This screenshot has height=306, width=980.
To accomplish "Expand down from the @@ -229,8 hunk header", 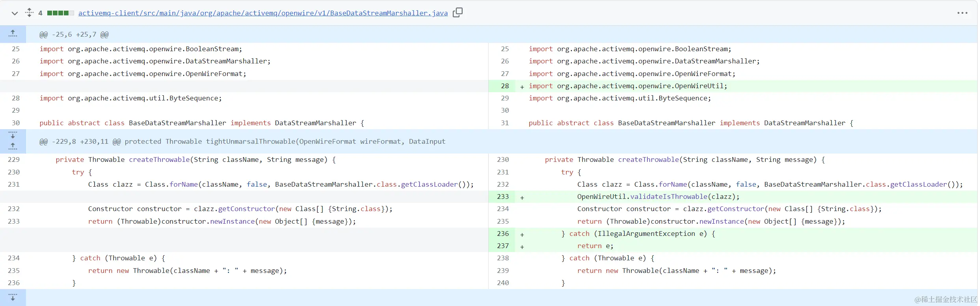I will coord(13,135).
